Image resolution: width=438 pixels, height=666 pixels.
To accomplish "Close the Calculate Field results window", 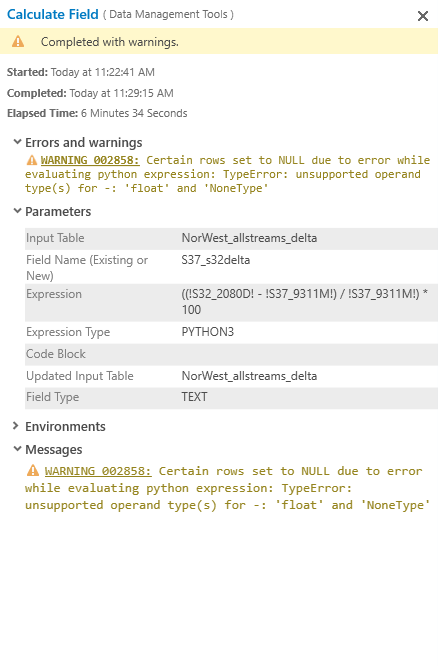I will click(x=423, y=16).
